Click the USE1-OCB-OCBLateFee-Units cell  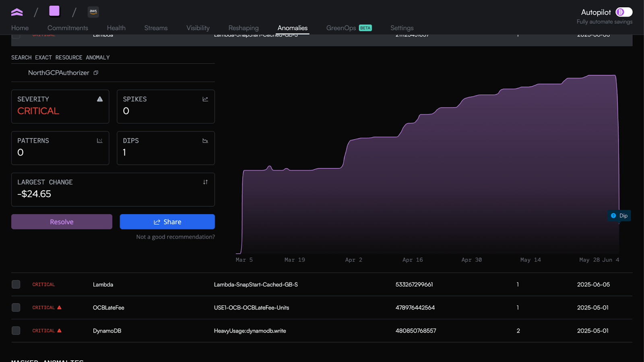252,308
